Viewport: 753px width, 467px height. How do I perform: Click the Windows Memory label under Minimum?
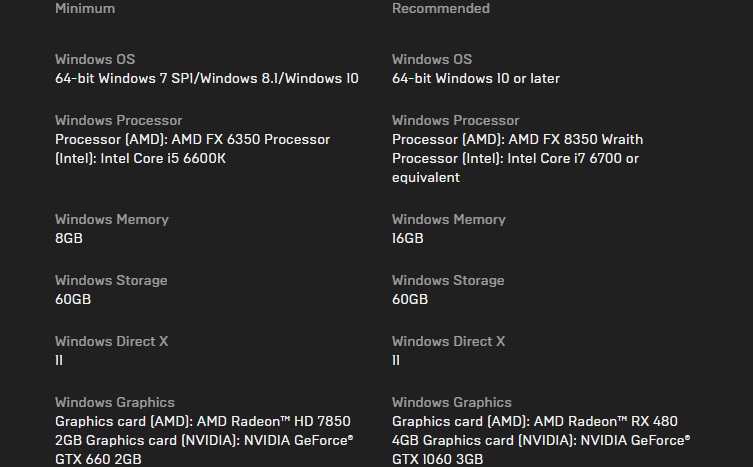(x=112, y=220)
